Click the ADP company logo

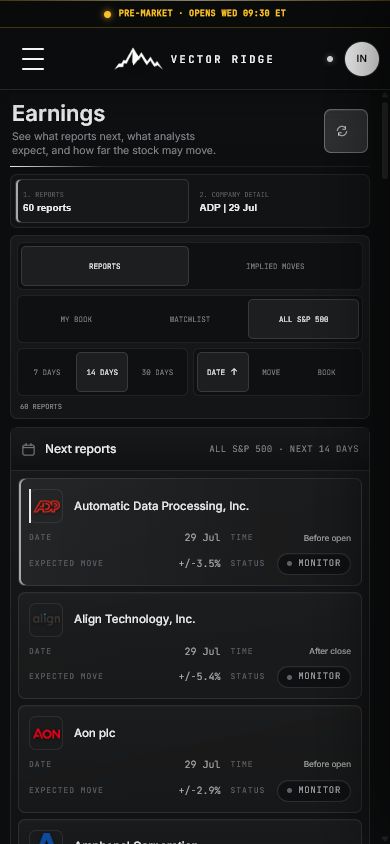tap(46, 506)
